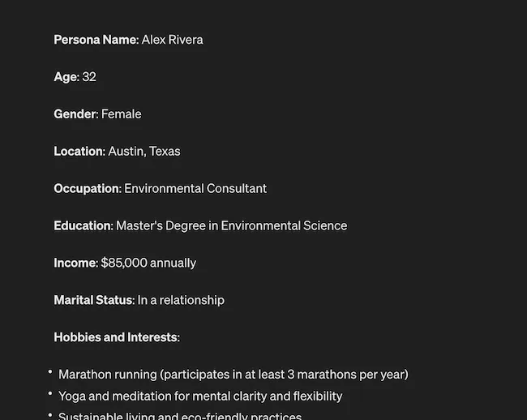Click "Master's Degree in Environmental Science" text

click(231, 226)
